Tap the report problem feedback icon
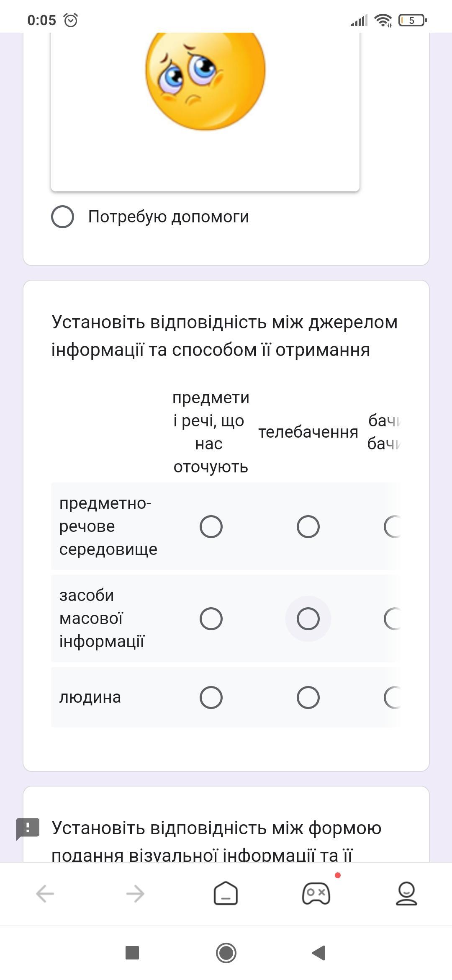 pyautogui.click(x=28, y=829)
